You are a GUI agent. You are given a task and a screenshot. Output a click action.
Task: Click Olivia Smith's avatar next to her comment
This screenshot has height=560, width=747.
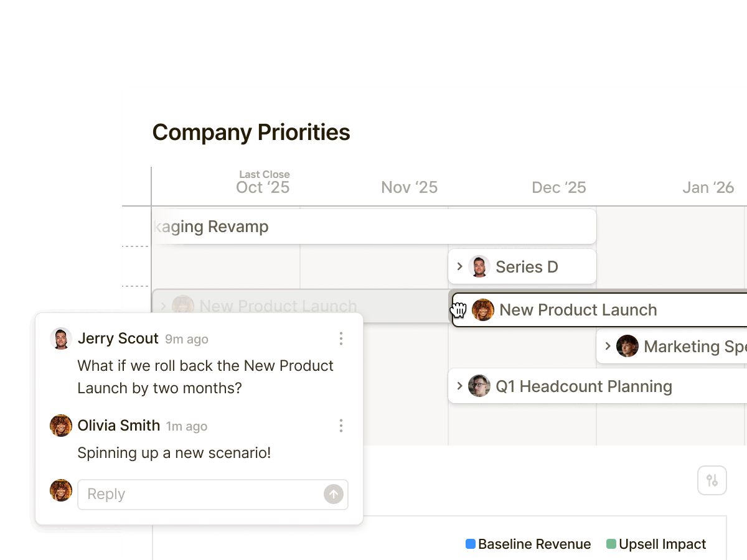point(60,426)
